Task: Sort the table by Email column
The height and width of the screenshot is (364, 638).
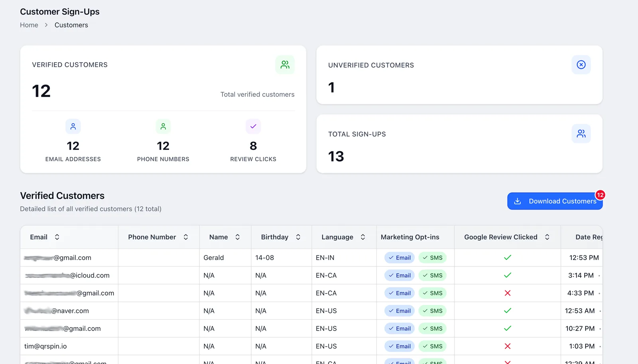Action: 57,237
